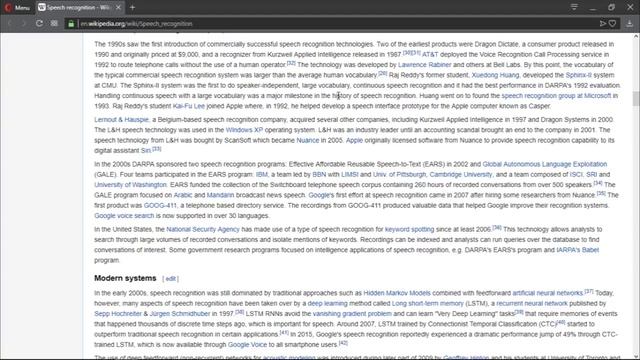
Task: Open citation [42] after smartphone users
Action: (x=343, y=343)
